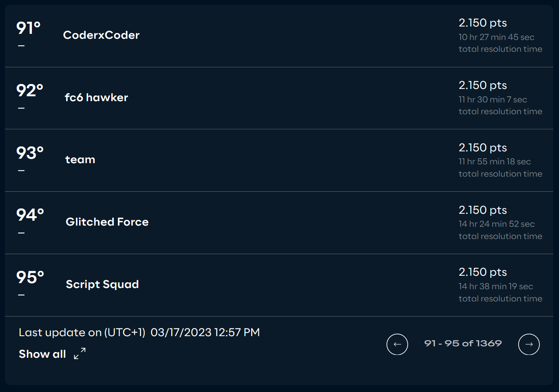Click the 14 hr 24 min 52 sec time
The height and width of the screenshot is (392, 559).
(x=497, y=224)
